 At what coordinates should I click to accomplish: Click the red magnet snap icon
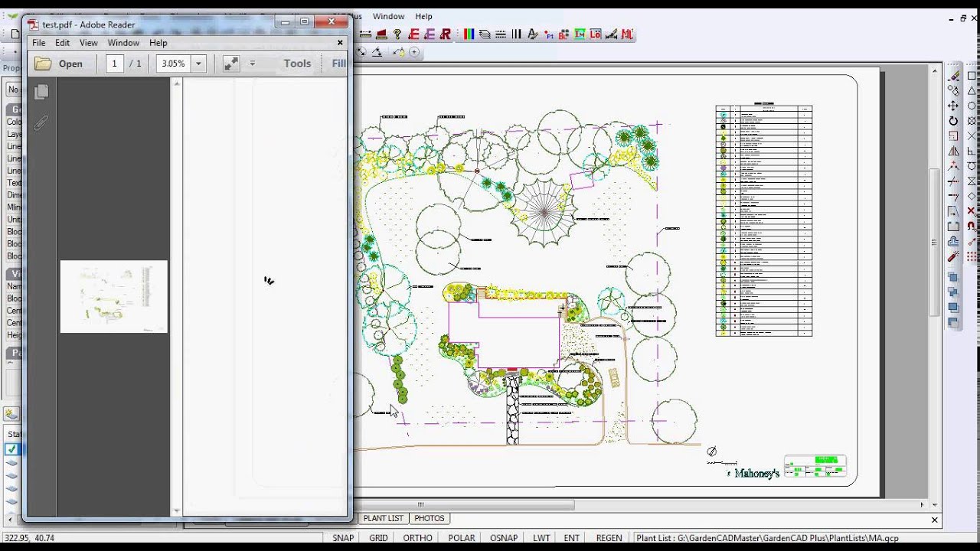pos(972,226)
